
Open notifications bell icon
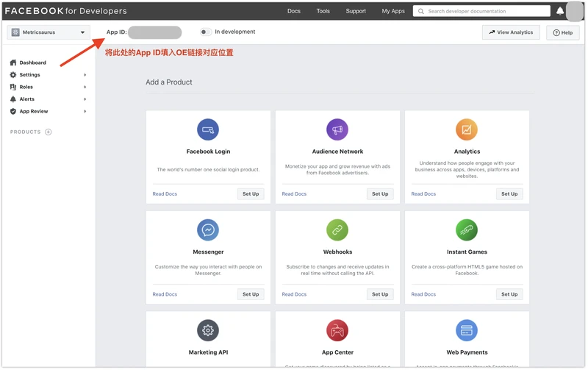coord(560,11)
